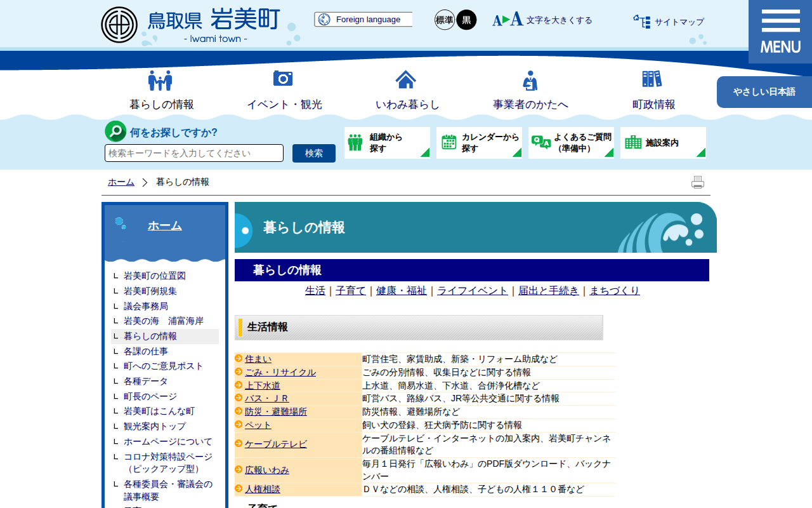The image size is (812, 508).
Task: Click the orange arrow next to 人権相談
Action: pos(239,489)
